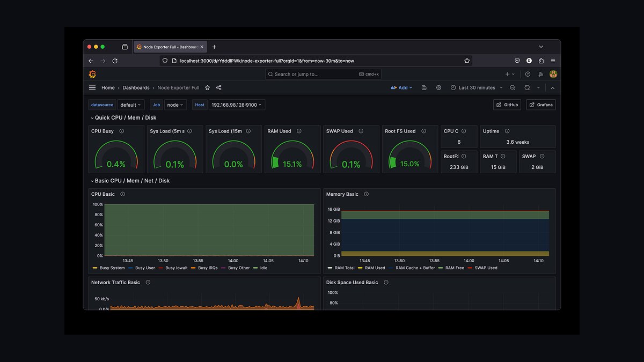Image resolution: width=644 pixels, height=362 pixels.
Task: Open the browser extensions icon
Action: (541, 61)
